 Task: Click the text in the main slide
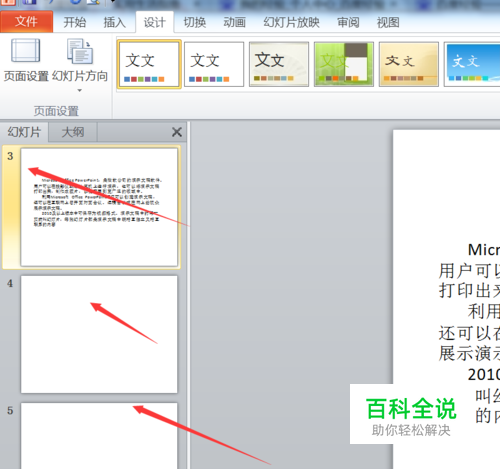[469, 333]
